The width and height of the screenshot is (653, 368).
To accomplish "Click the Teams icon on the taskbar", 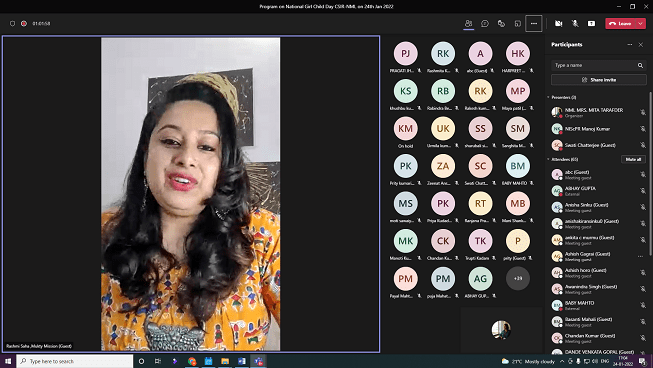I will point(259,361).
